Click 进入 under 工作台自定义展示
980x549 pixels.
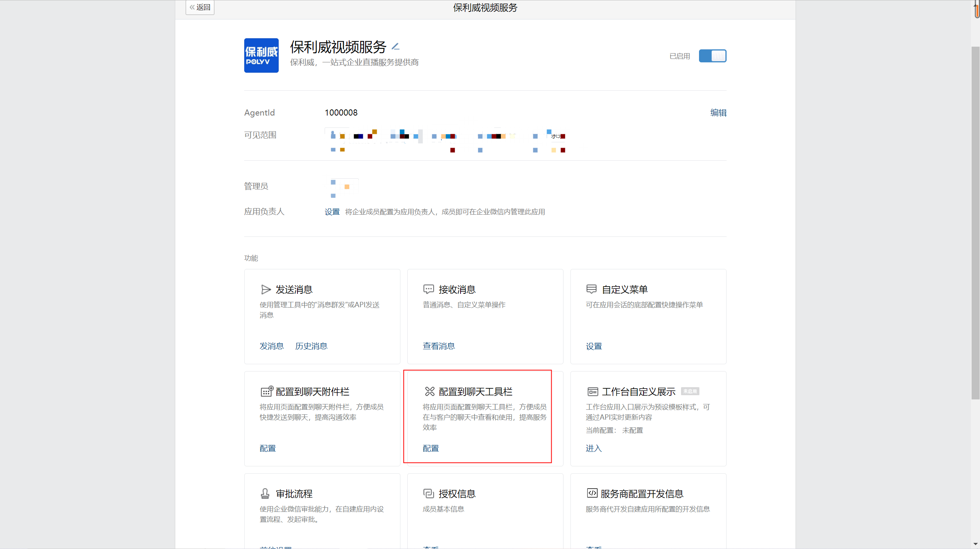coord(594,448)
